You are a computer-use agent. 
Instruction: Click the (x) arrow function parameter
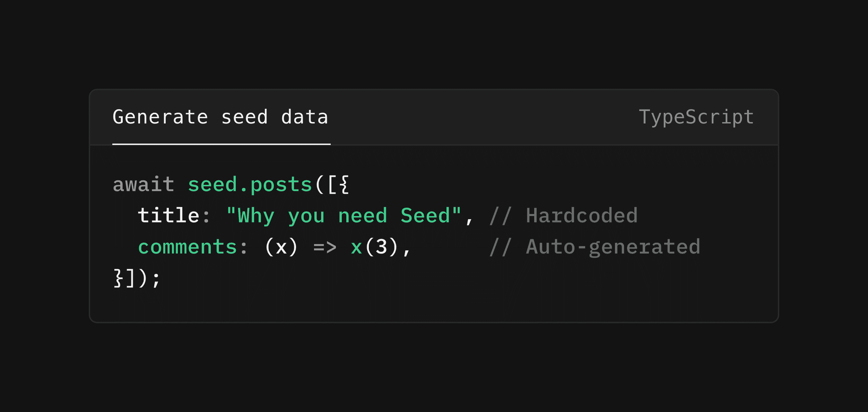(x=281, y=247)
